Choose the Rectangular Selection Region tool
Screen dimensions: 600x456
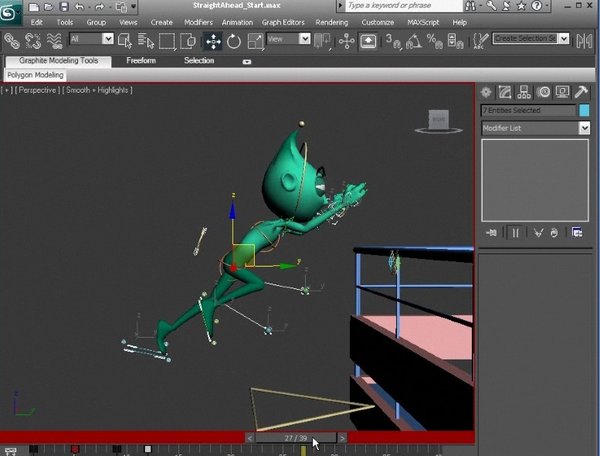coord(167,41)
